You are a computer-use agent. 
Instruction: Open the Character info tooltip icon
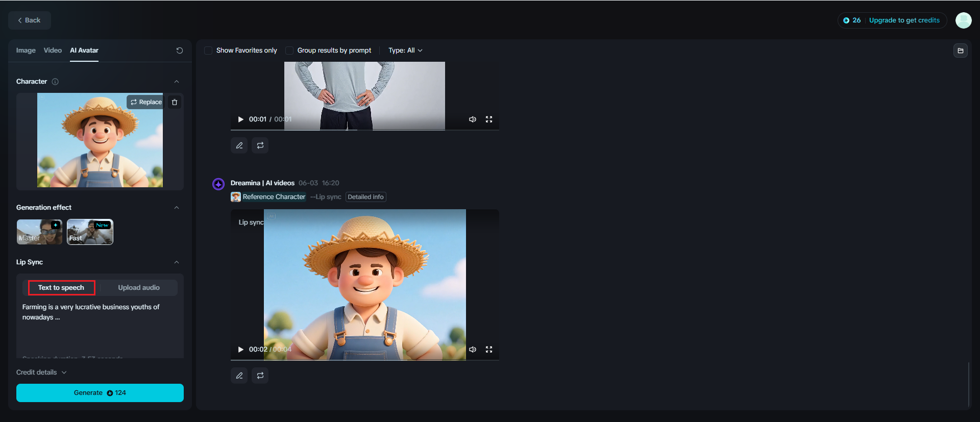[55, 82]
